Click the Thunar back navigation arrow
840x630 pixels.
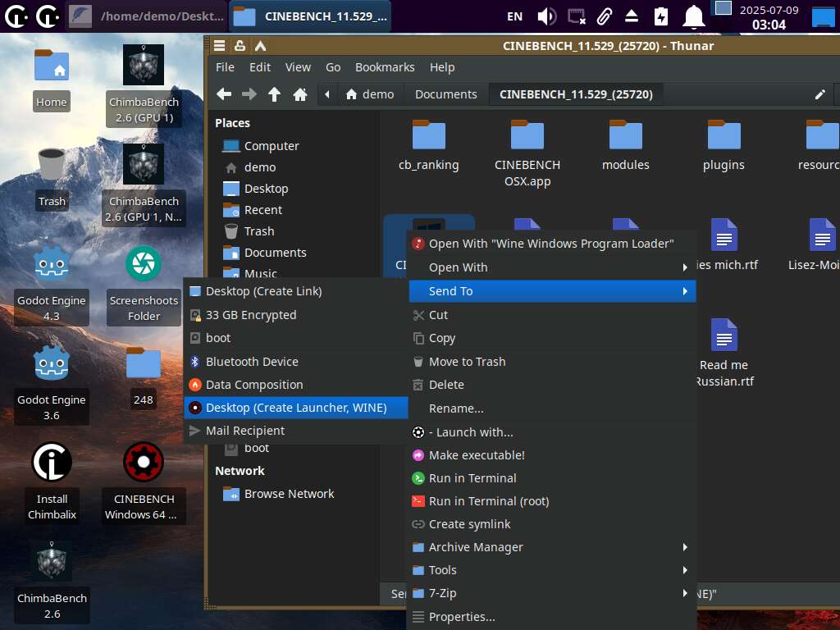223,94
